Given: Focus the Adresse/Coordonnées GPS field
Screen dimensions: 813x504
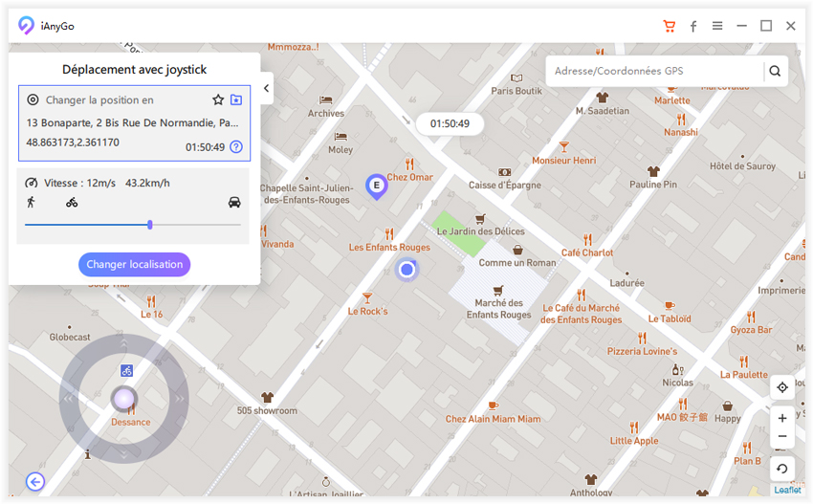Looking at the screenshot, I should 654,71.
